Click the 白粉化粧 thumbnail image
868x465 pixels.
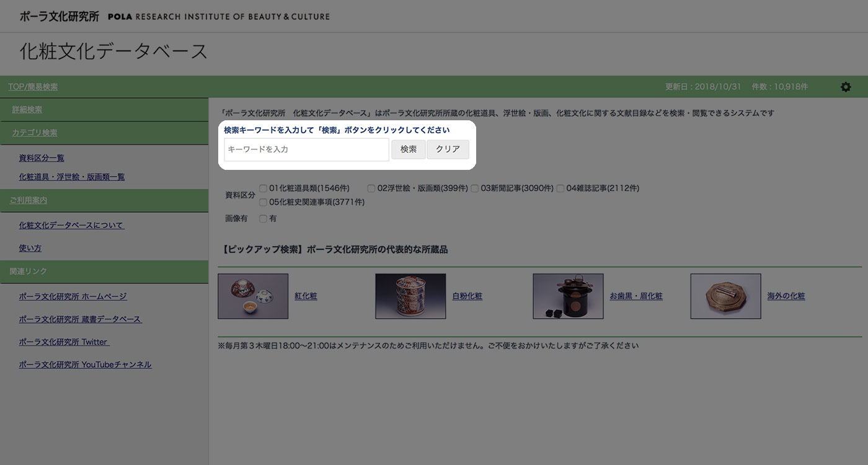(410, 296)
